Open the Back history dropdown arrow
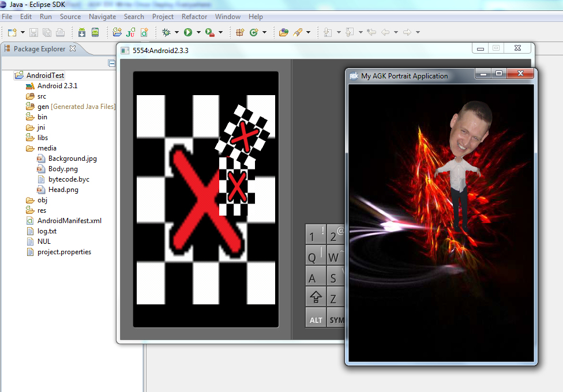This screenshot has height=392, width=563. click(396, 32)
